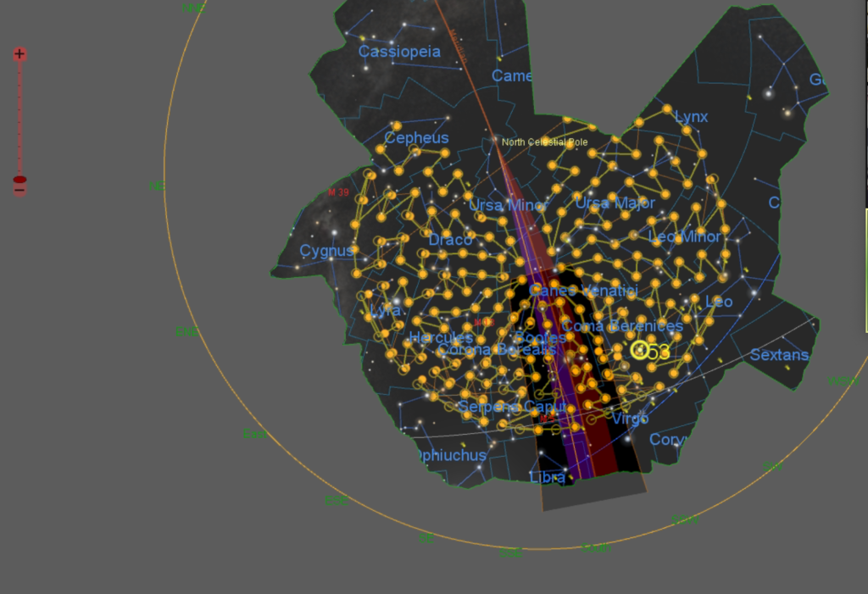The width and height of the screenshot is (868, 594).
Task: Select the Cygnus constellation label
Action: pyautogui.click(x=326, y=252)
